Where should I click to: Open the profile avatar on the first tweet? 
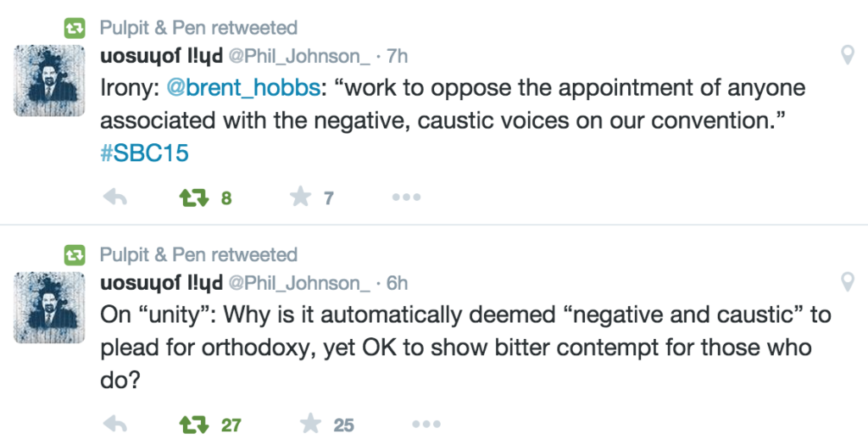[49, 81]
